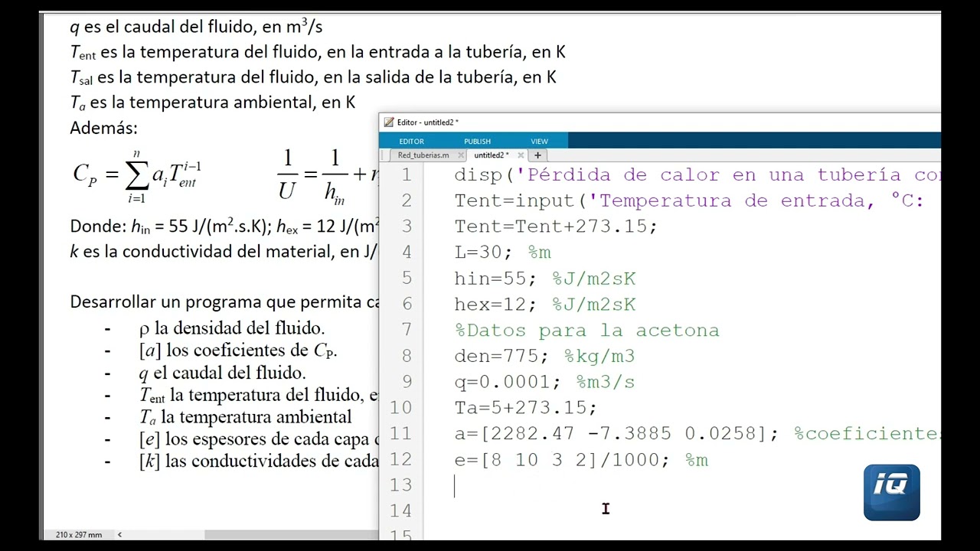Open the EDITOR ribbon tab
This screenshot has height=551, width=980.
(x=411, y=141)
